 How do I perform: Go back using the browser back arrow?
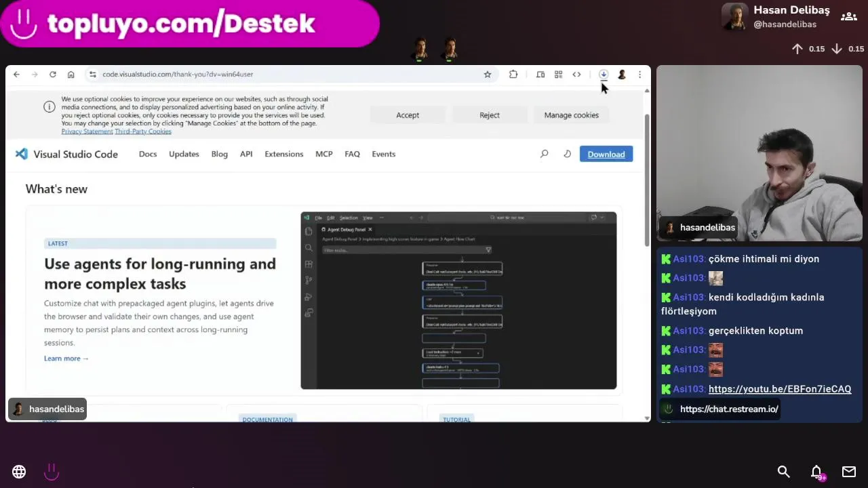click(17, 75)
